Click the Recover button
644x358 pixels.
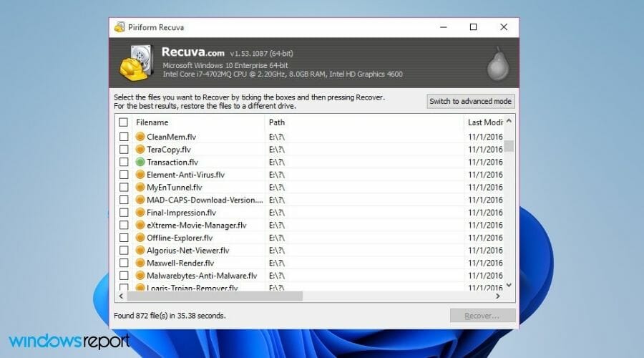click(482, 316)
